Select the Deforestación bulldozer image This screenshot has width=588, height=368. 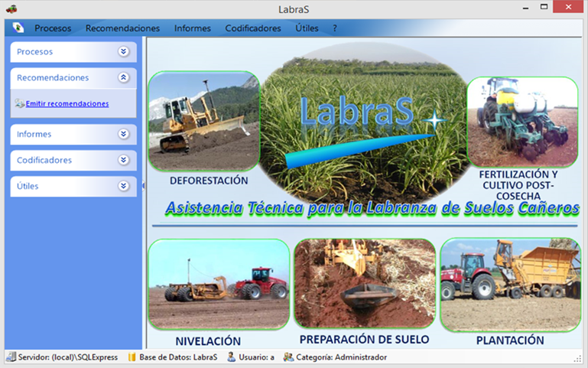click(x=203, y=121)
